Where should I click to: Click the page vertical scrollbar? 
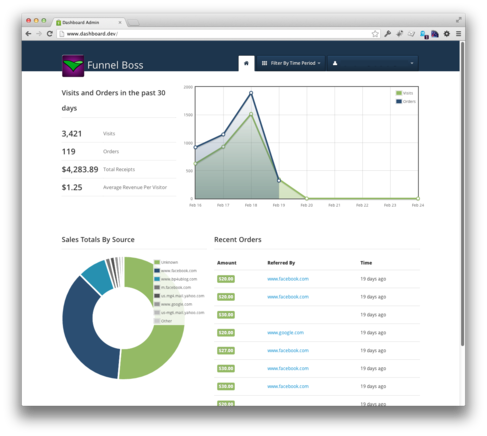coord(462,193)
